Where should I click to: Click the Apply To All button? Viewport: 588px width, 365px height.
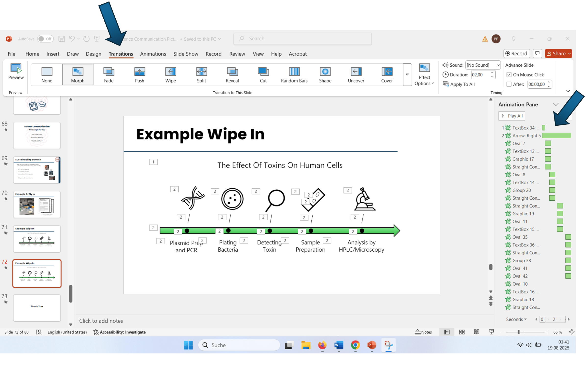click(x=459, y=84)
